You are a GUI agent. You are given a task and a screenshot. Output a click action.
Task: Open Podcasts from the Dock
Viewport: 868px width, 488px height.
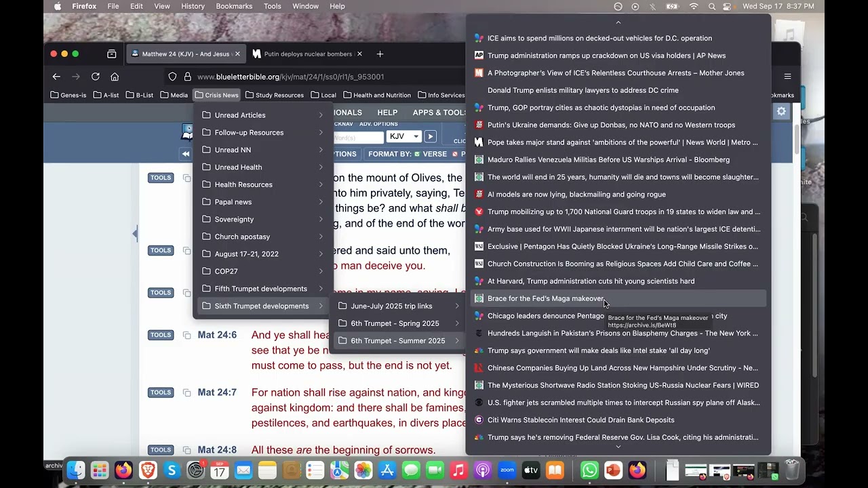point(483,470)
